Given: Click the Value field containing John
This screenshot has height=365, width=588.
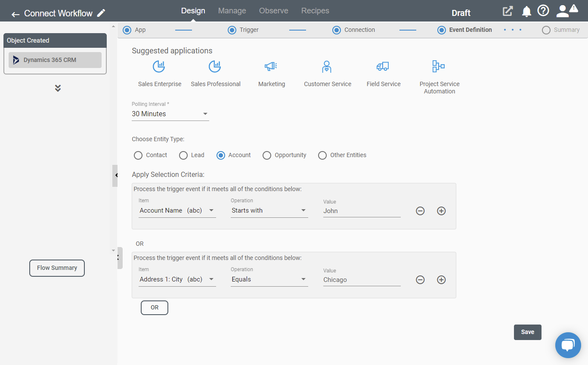Looking at the screenshot, I should (x=362, y=211).
